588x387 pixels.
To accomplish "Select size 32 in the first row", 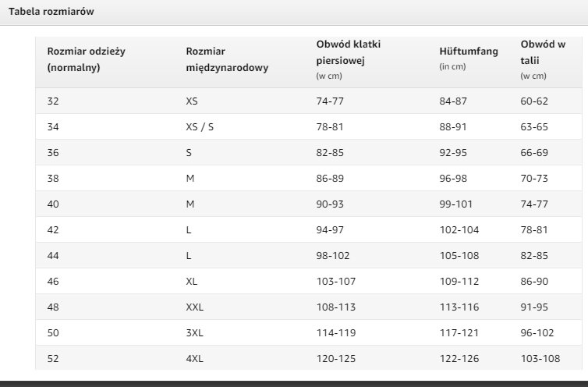I will pos(53,101).
